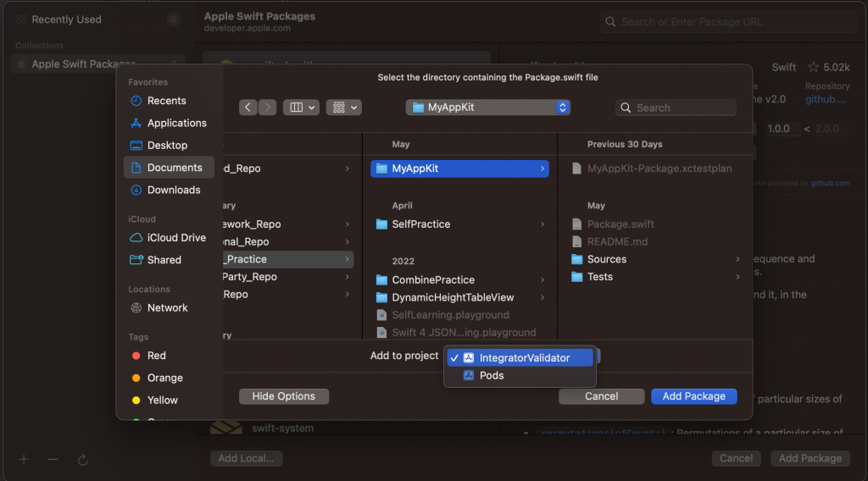Expand the DynamicHeightTableView folder arrow
The height and width of the screenshot is (481, 868).
pyautogui.click(x=542, y=297)
